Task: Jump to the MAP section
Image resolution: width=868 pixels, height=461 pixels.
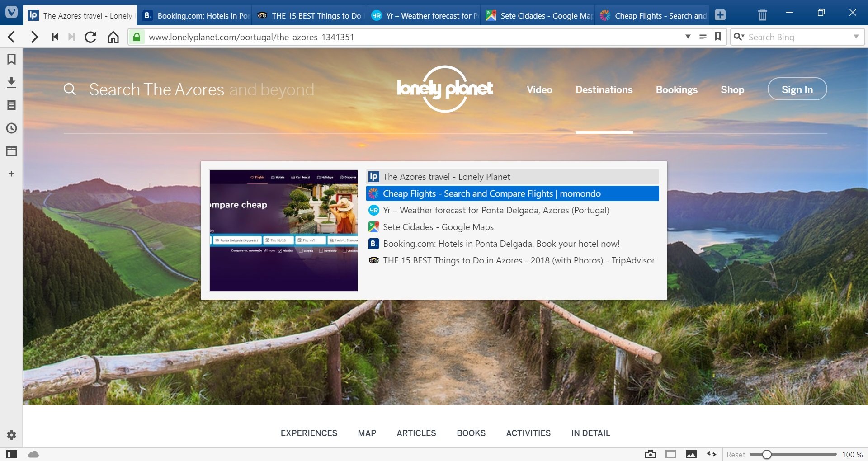Action: pyautogui.click(x=367, y=433)
